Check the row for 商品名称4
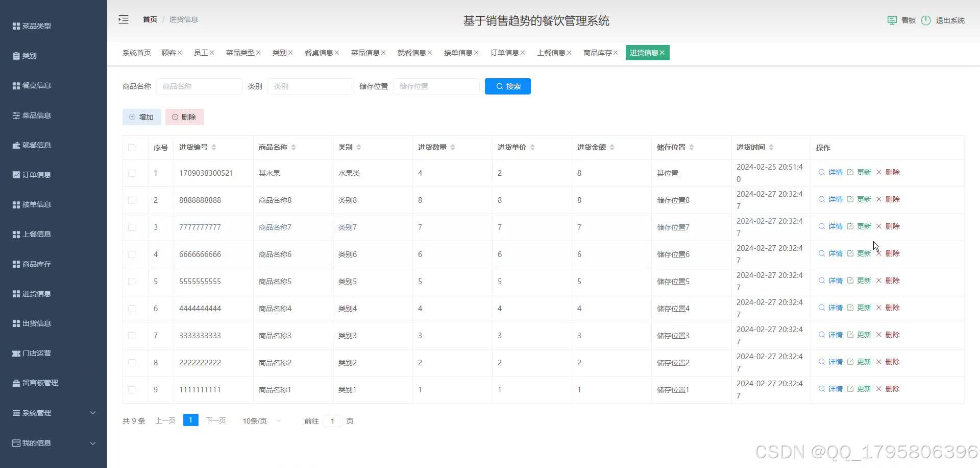The height and width of the screenshot is (468, 980). 132,309
